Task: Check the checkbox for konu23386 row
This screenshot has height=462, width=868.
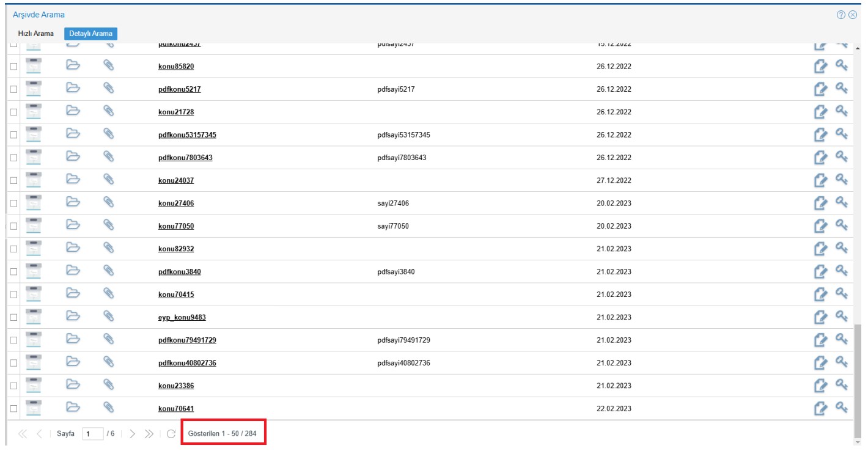Action: tap(13, 386)
